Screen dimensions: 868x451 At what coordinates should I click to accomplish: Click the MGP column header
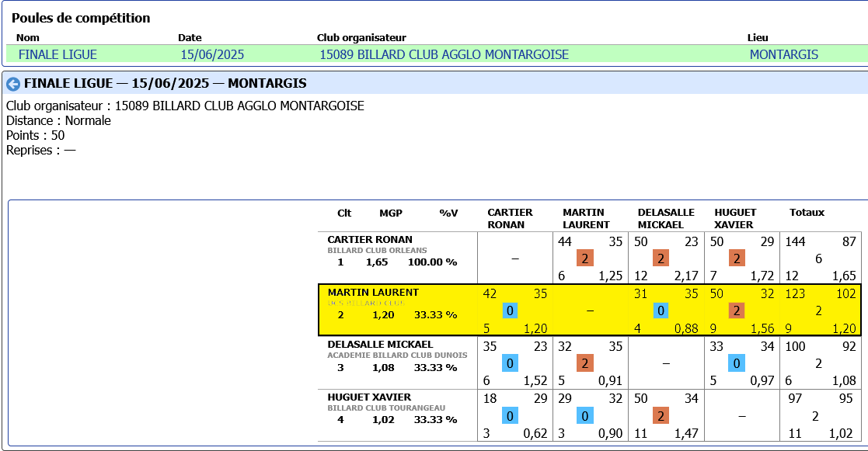tap(391, 213)
